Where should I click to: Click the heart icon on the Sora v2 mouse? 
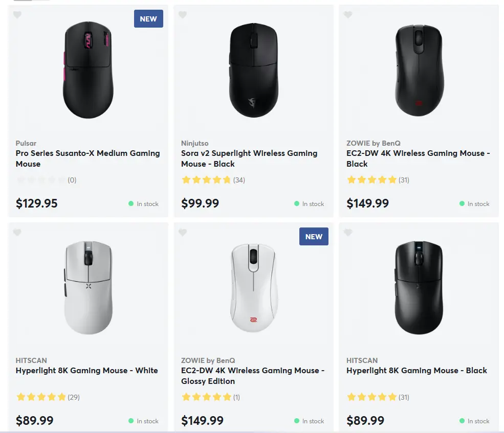tap(182, 15)
